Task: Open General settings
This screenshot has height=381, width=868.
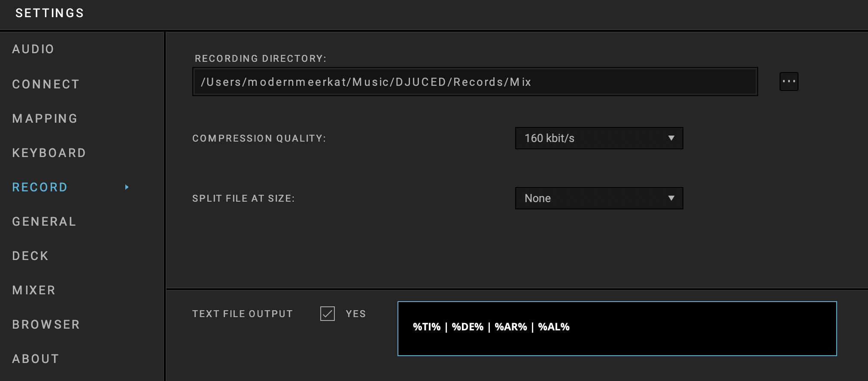Action: [44, 221]
